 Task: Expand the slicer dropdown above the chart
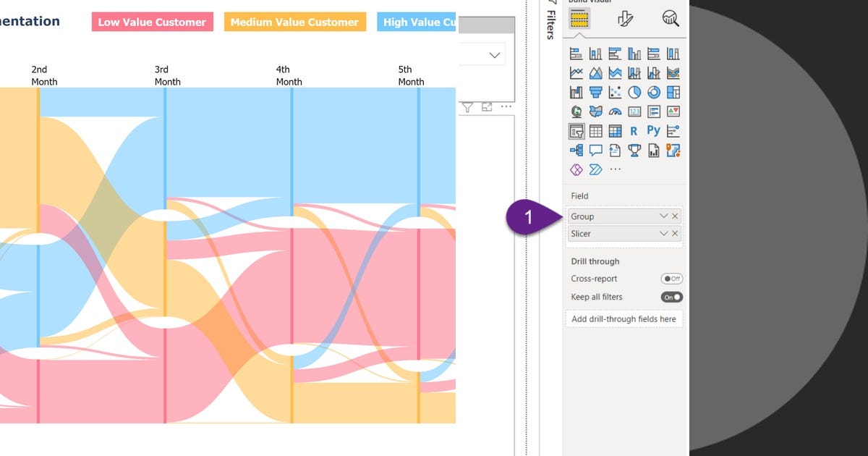point(494,54)
